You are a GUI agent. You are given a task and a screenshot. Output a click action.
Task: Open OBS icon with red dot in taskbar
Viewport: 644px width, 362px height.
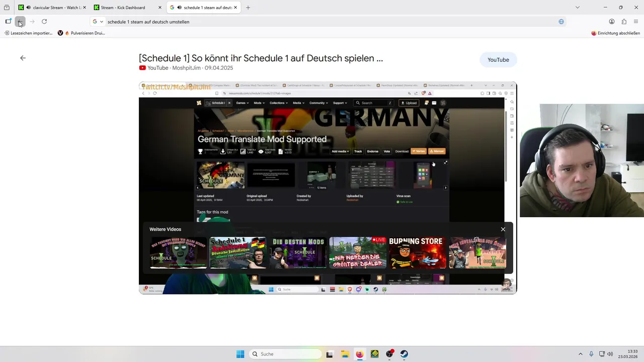[x=389, y=354]
